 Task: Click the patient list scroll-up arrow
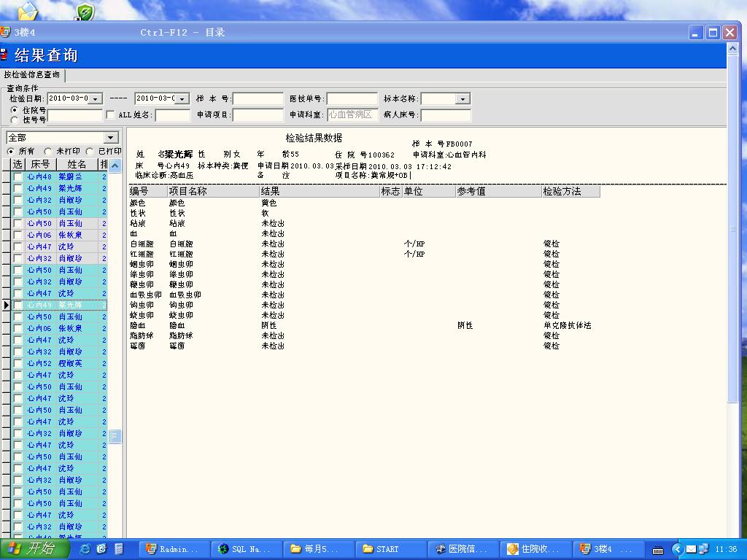pyautogui.click(x=115, y=166)
